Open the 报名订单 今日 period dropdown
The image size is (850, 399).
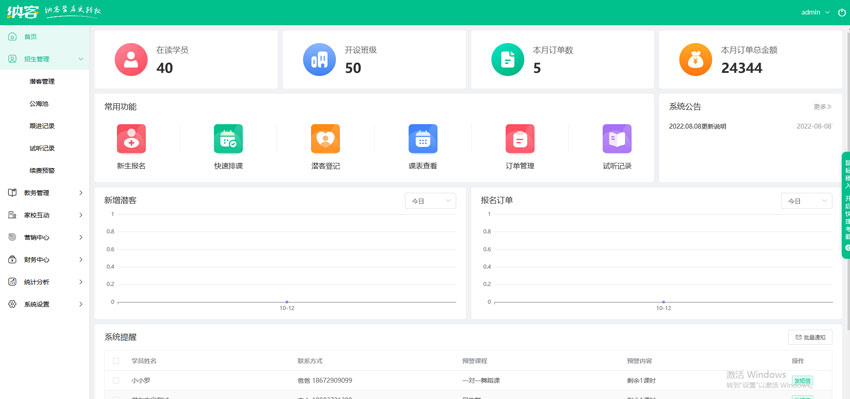[807, 201]
